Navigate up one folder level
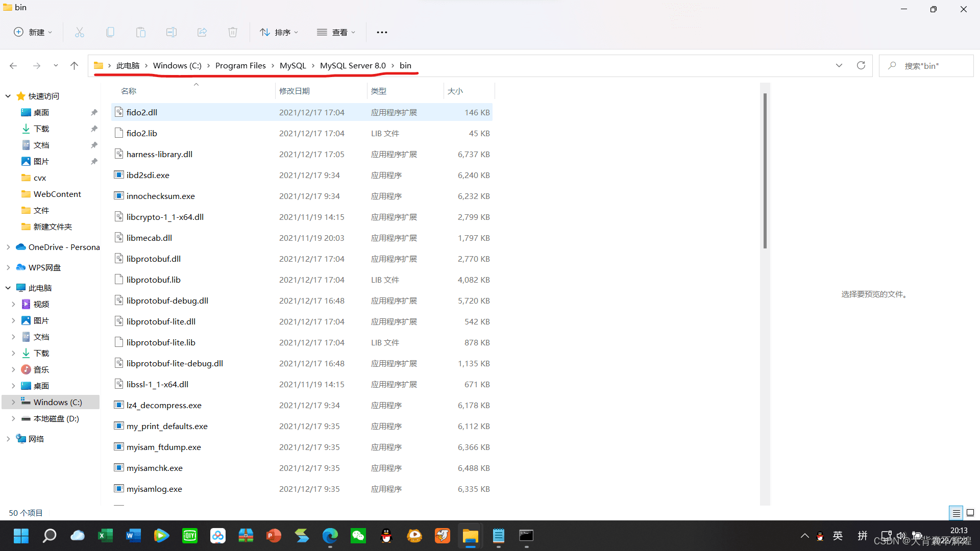The image size is (980, 551). (74, 65)
